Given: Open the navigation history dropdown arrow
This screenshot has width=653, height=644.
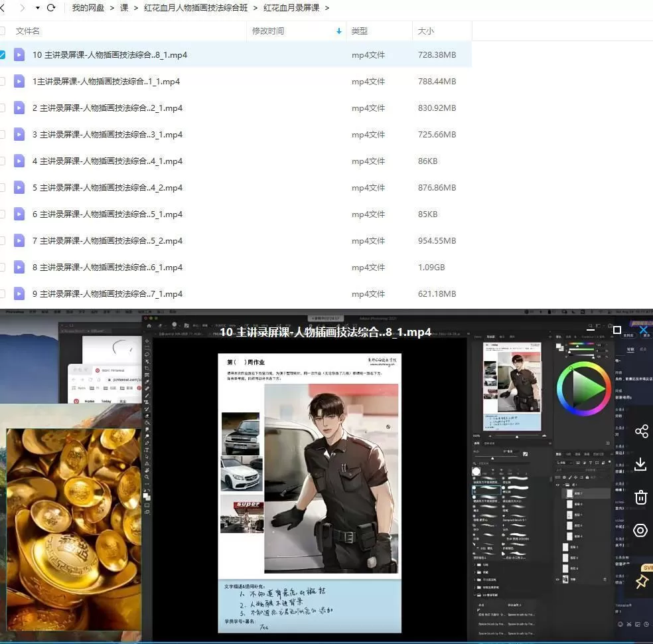Looking at the screenshot, I should [37, 8].
